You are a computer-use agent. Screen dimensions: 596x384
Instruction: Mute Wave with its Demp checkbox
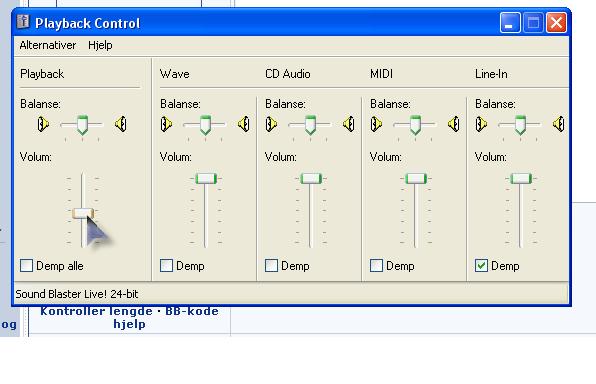[166, 265]
